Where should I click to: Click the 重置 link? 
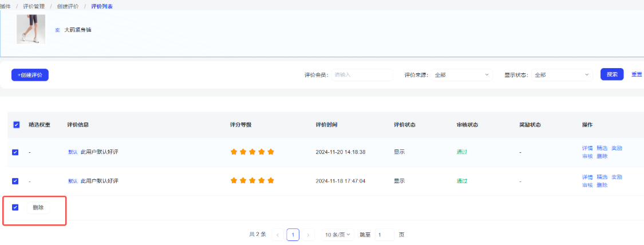coord(637,74)
